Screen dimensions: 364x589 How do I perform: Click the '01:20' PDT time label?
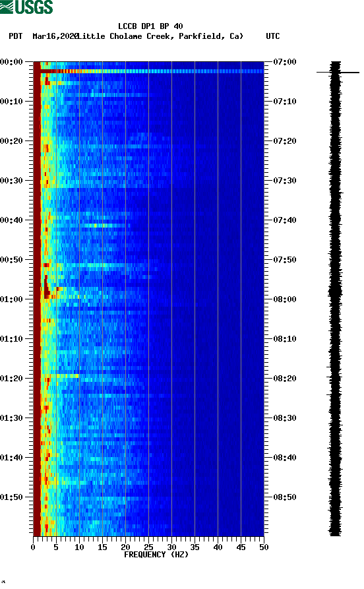click(x=11, y=379)
